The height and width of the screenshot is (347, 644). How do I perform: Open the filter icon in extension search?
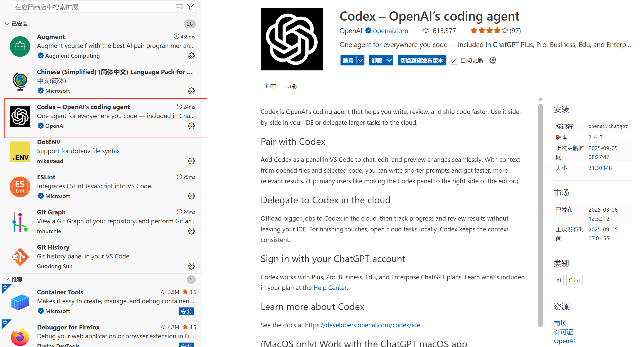(190, 6)
